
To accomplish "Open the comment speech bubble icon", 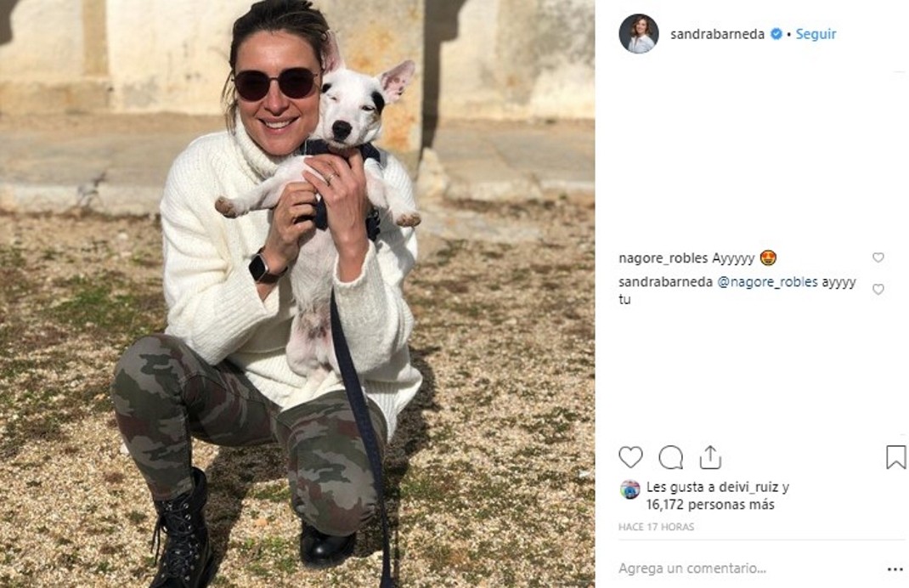I will coord(671,457).
